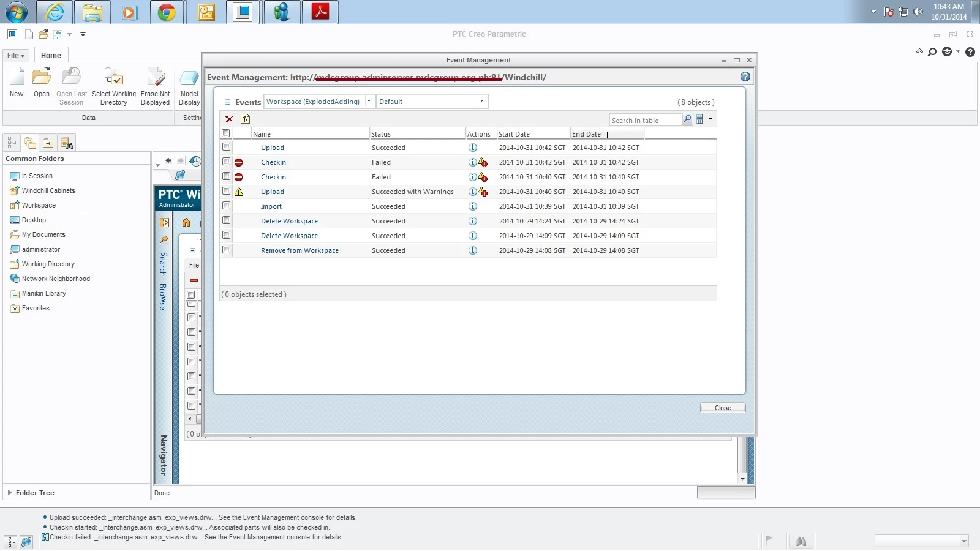Toggle the browser display icon in status bar

26,541
